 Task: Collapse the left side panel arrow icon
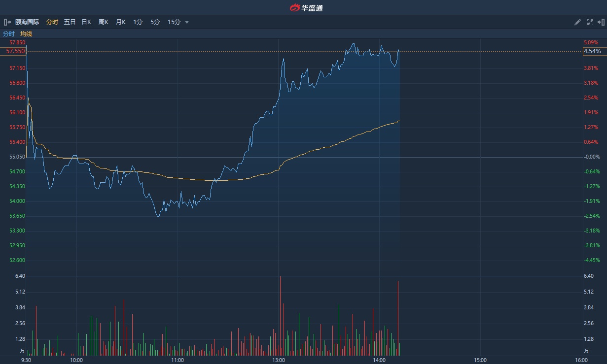coord(7,22)
